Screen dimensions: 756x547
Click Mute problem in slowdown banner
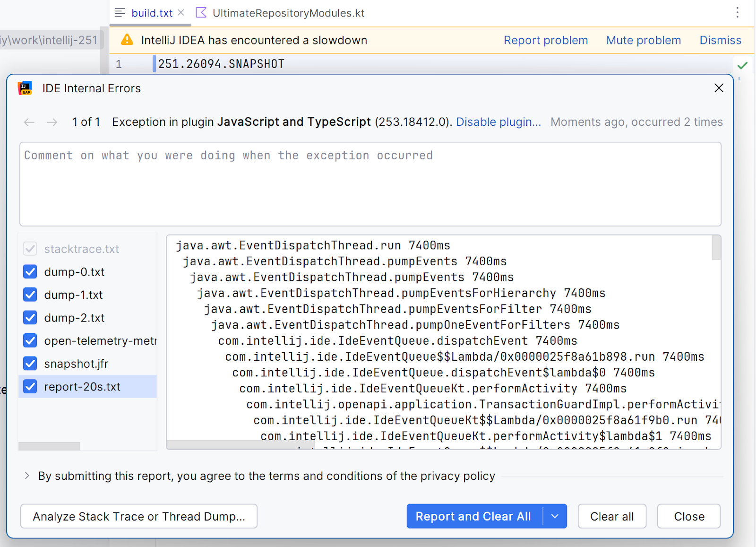[644, 40]
